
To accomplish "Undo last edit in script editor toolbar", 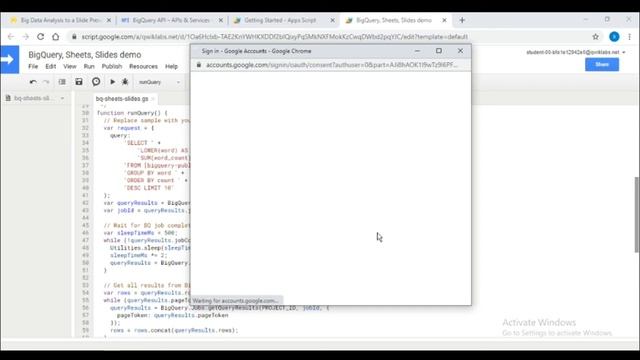I will tap(33, 82).
